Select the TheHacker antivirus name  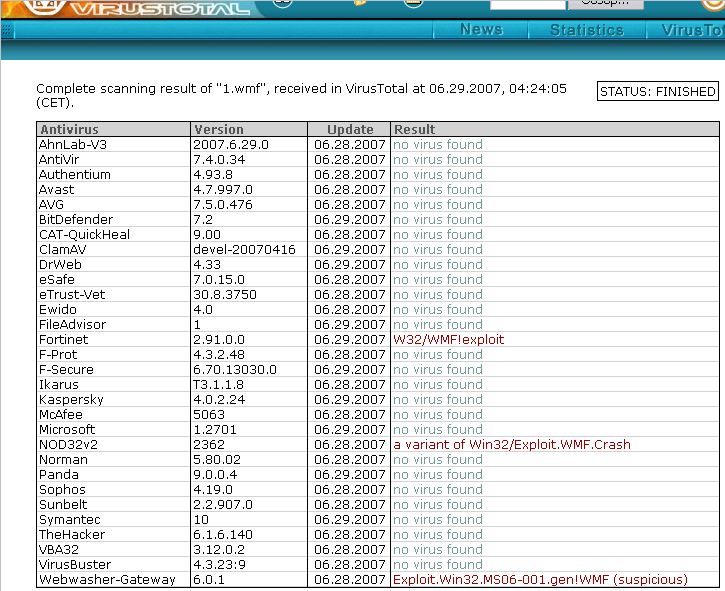click(72, 535)
